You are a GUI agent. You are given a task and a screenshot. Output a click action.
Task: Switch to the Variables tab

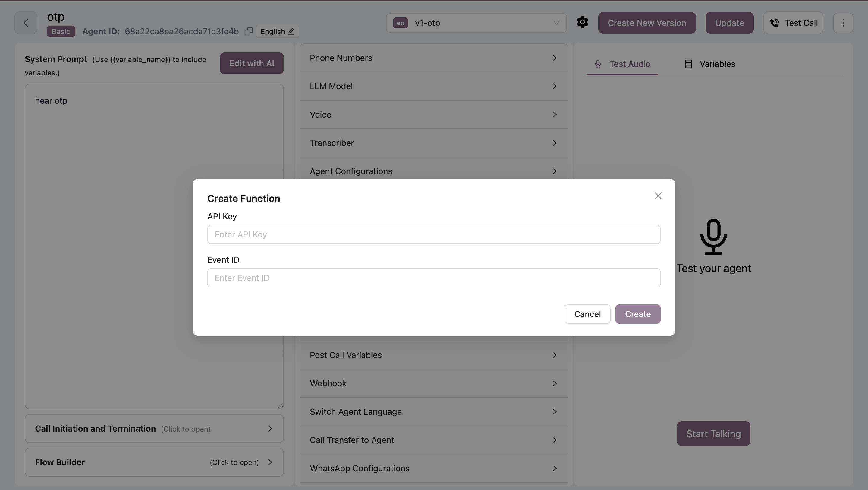(x=710, y=64)
